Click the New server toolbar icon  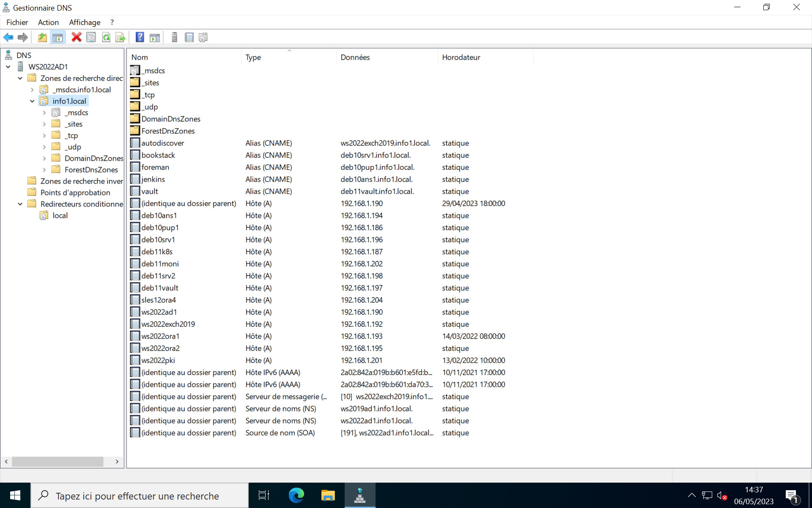pyautogui.click(x=174, y=37)
